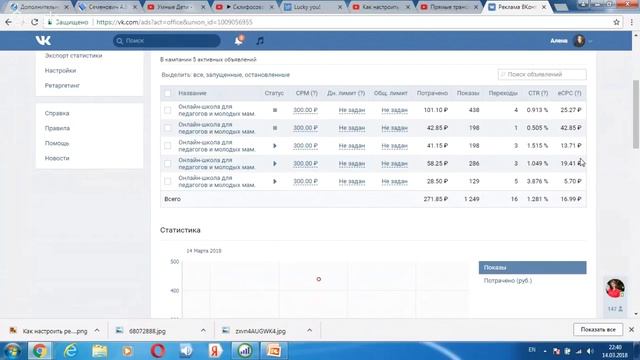Click the stopped status icon for 42.85 ₽ ad

point(275,128)
